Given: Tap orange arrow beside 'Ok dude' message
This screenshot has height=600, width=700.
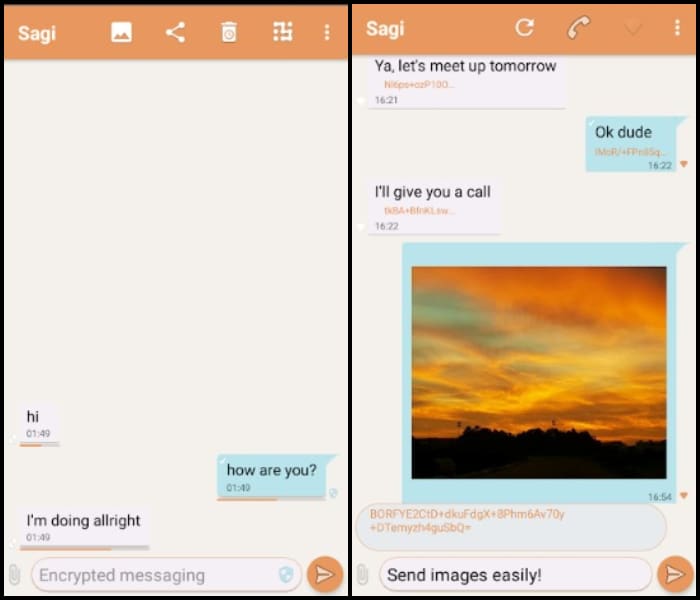Looking at the screenshot, I should (683, 164).
